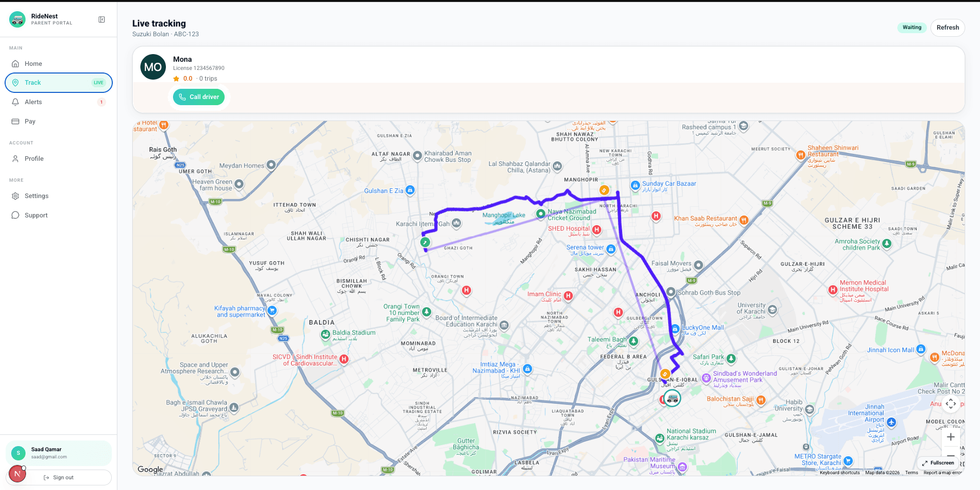Viewport: 980px width, 490px height.
Task: Open map camera controls
Action: coord(950,404)
